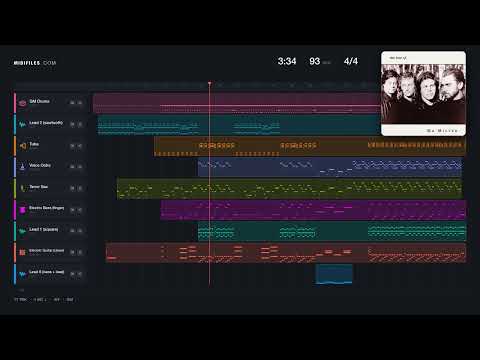Mute the Lead 1 (square) track
Viewport: 480px width, 360px height.
click(x=72, y=231)
